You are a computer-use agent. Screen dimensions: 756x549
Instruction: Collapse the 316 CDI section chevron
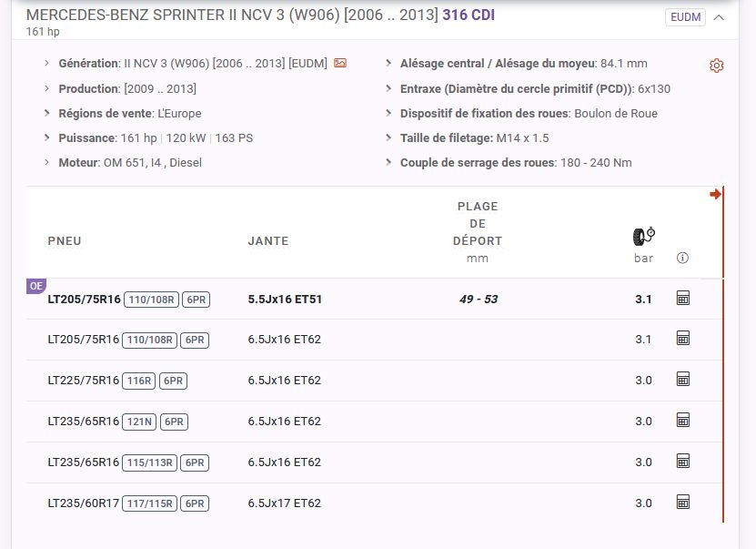tap(720, 17)
